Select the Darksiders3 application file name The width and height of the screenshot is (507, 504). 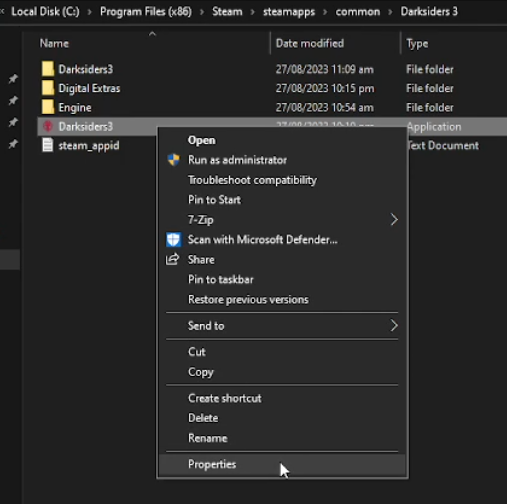pos(86,127)
